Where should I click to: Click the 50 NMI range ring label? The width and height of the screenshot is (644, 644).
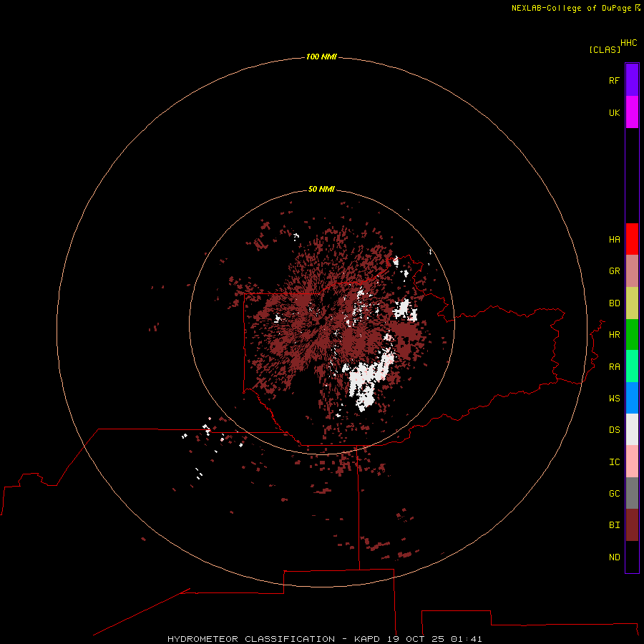point(321,189)
